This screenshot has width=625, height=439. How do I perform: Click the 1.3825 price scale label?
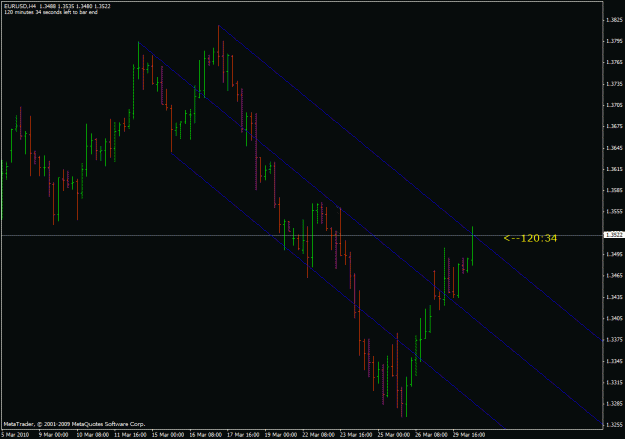pyautogui.click(x=614, y=20)
